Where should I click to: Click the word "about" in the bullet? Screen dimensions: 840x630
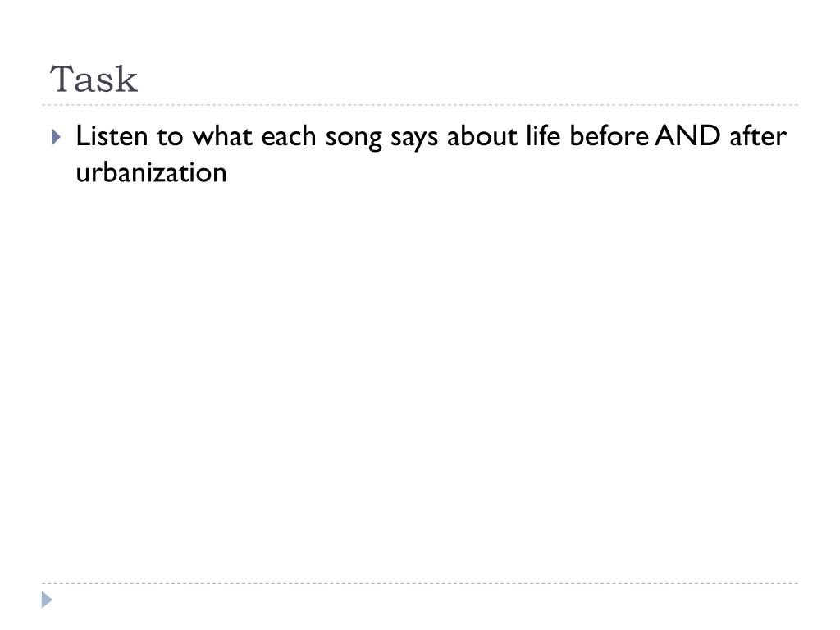tap(482, 135)
